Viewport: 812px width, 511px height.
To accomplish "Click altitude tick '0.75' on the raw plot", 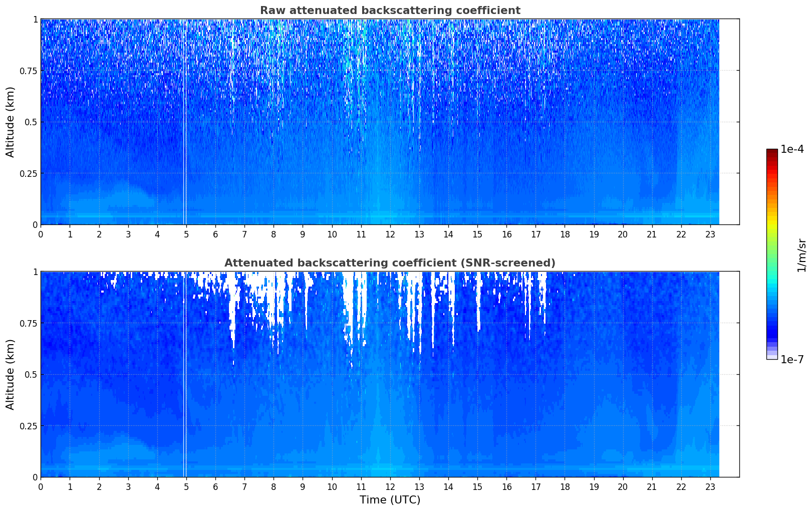I will (x=28, y=71).
